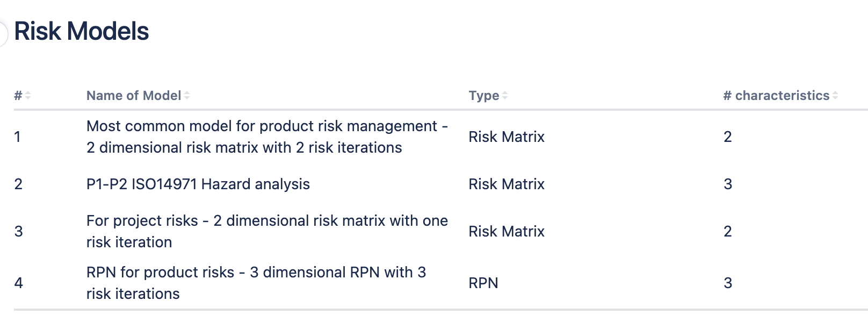
Task: Click the ascending arrow on the # column
Action: 27,92
